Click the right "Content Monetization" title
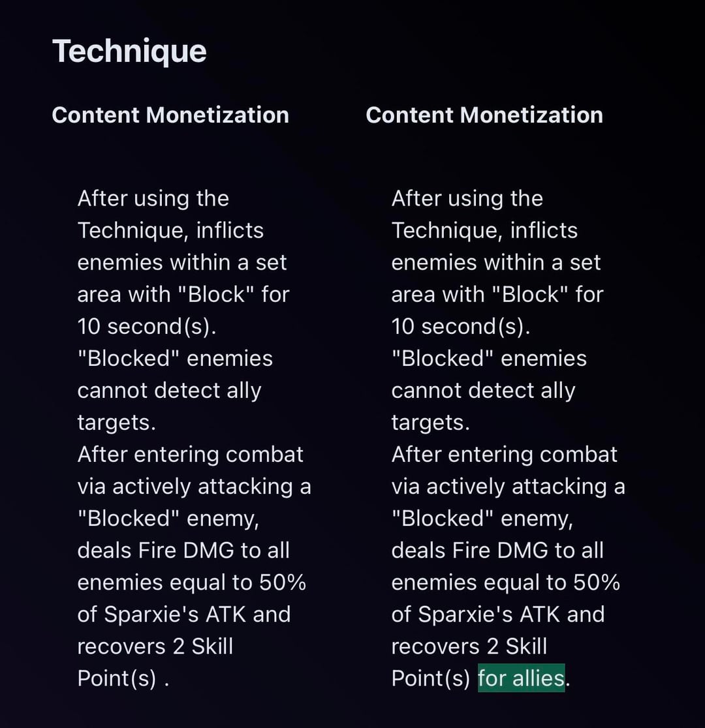 484,115
